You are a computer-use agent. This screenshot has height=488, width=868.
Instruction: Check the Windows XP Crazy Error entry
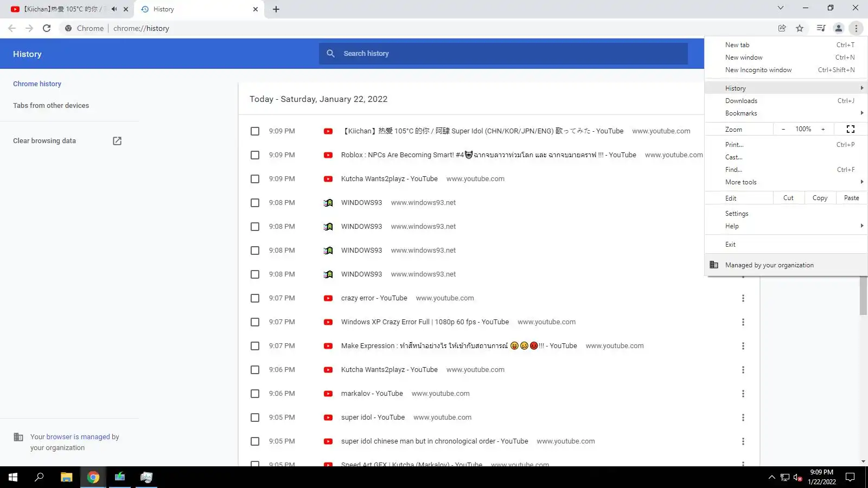pyautogui.click(x=255, y=322)
